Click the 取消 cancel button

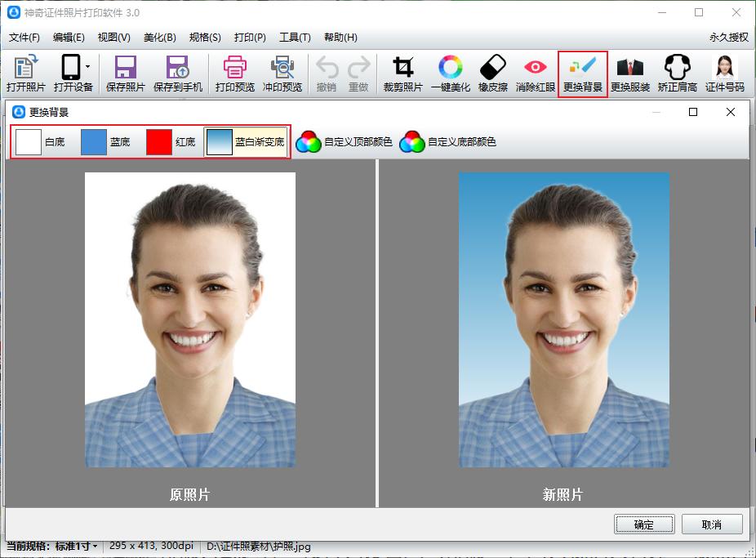[x=712, y=525]
